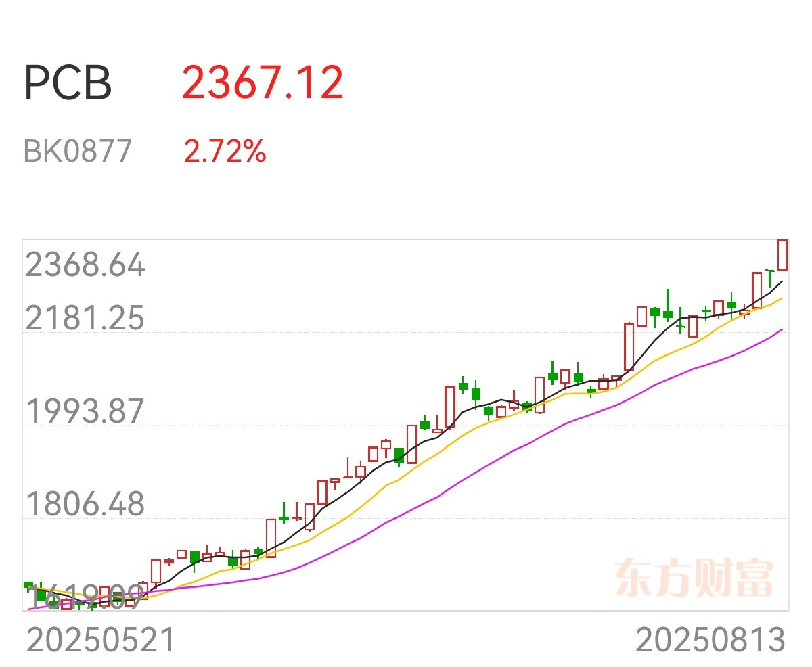Click the PCB sector title
Image resolution: width=812 pixels, height=667 pixels.
click(x=68, y=83)
